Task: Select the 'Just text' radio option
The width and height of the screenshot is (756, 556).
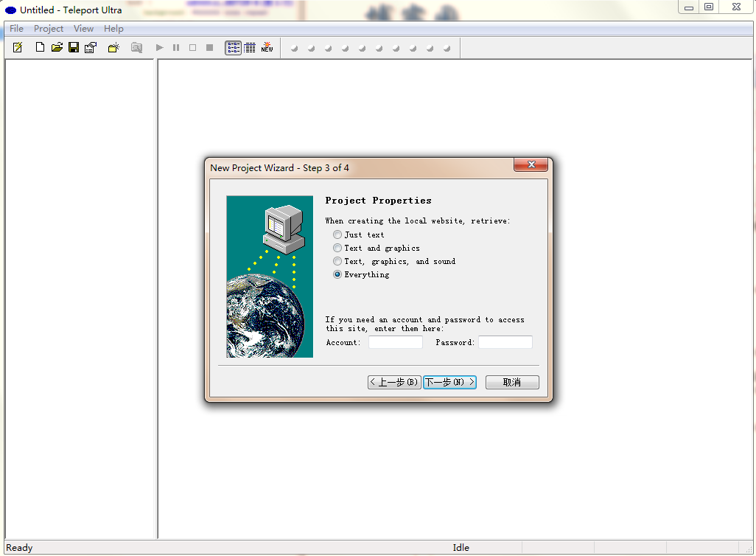Action: point(337,234)
